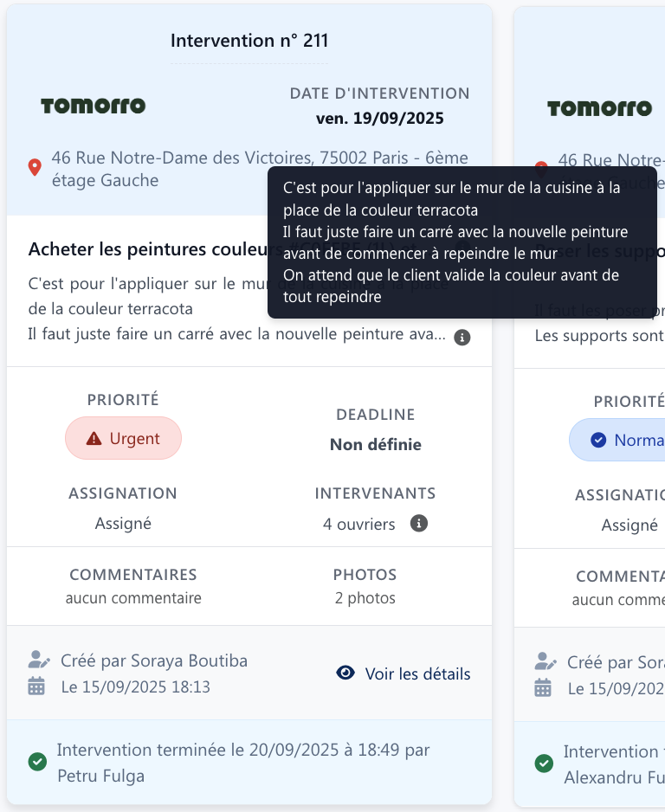Click the info icon beside the description

tap(462, 338)
